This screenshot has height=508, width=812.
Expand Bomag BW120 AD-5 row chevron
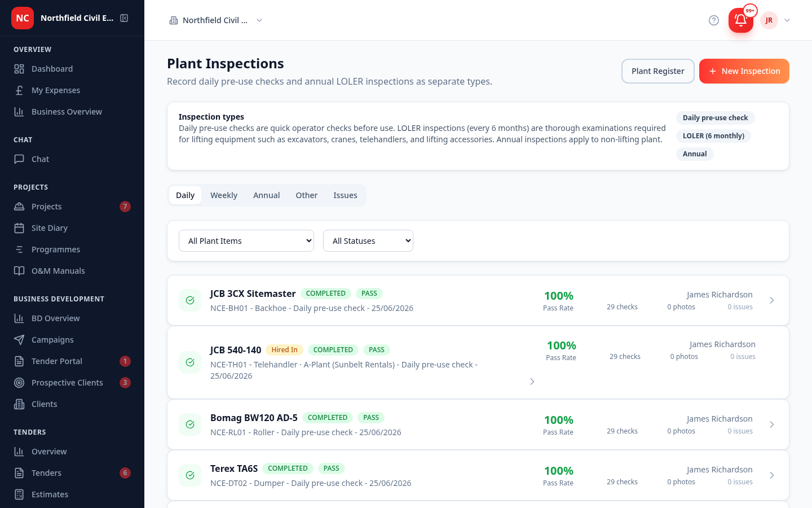[x=772, y=424]
